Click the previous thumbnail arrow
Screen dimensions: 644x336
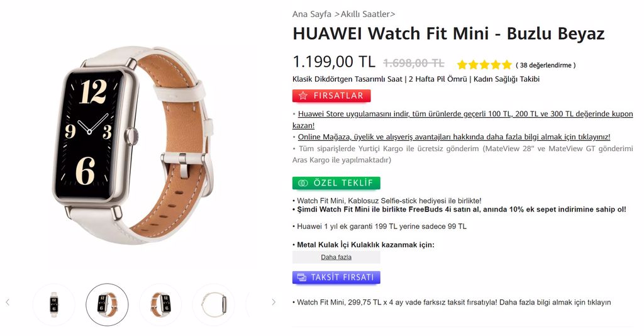click(8, 302)
